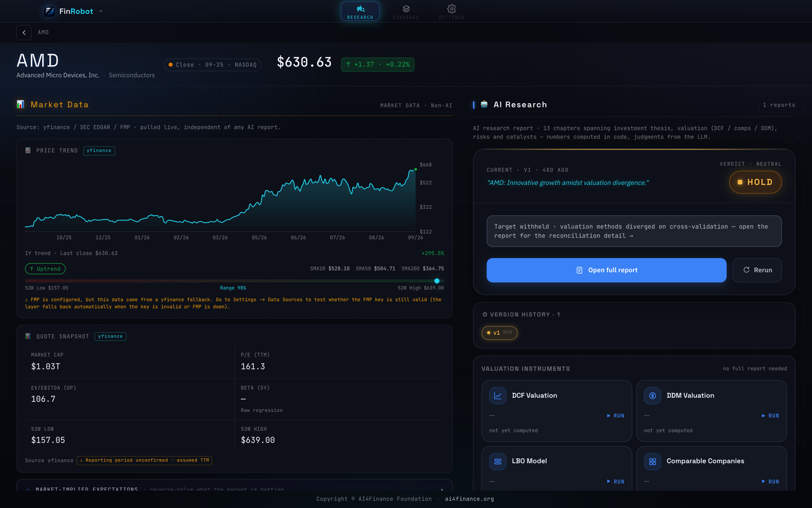Screen dimensions: 812x508
Task: Click the Comparable Companies grid icon
Action: 652,461
